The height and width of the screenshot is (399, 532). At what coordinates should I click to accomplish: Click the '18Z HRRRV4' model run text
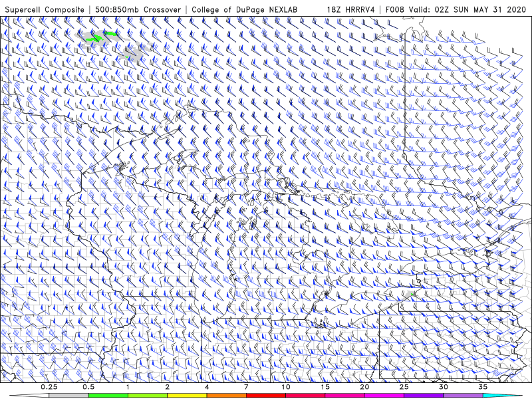coord(351,9)
